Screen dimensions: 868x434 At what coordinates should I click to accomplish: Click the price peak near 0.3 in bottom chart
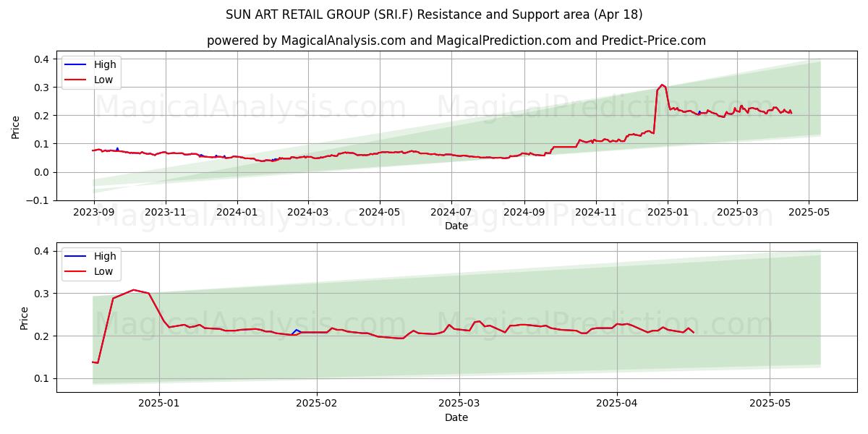point(133,290)
